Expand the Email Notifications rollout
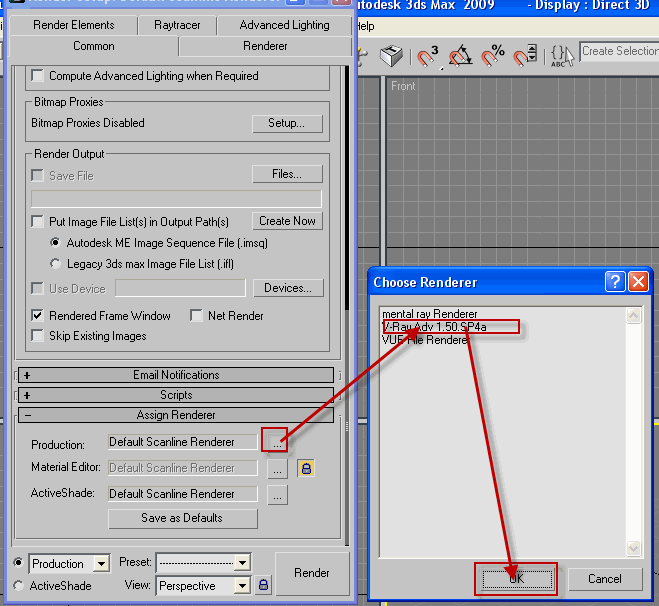This screenshot has height=606, width=659. [x=176, y=375]
